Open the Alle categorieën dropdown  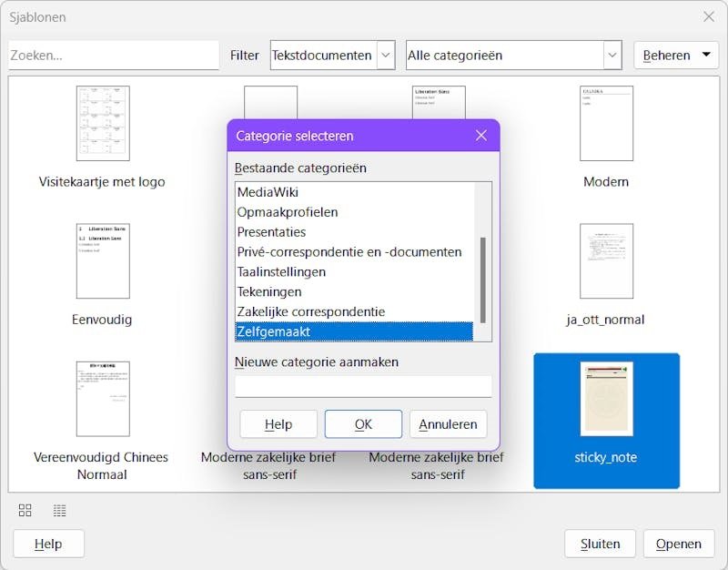click(x=513, y=56)
